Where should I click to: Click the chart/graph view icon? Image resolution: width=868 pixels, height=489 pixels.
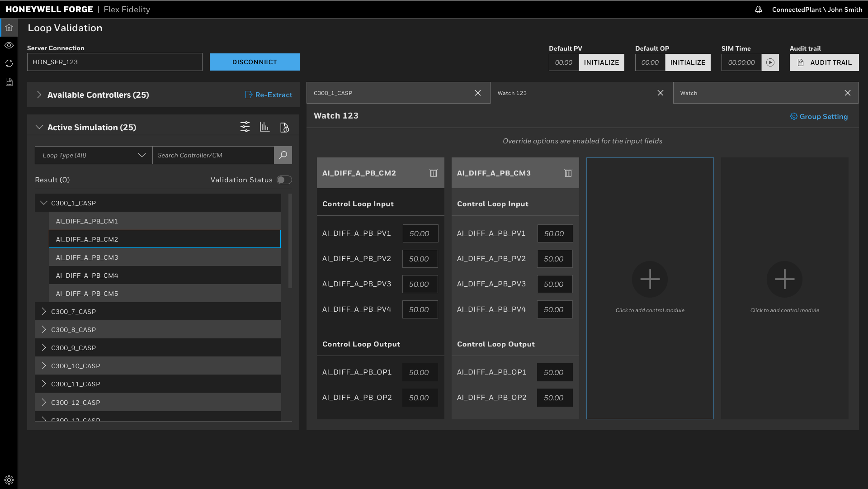(x=264, y=127)
